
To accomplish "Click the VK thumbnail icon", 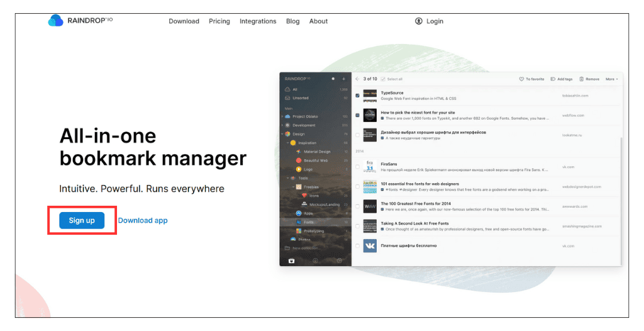I will (x=370, y=245).
